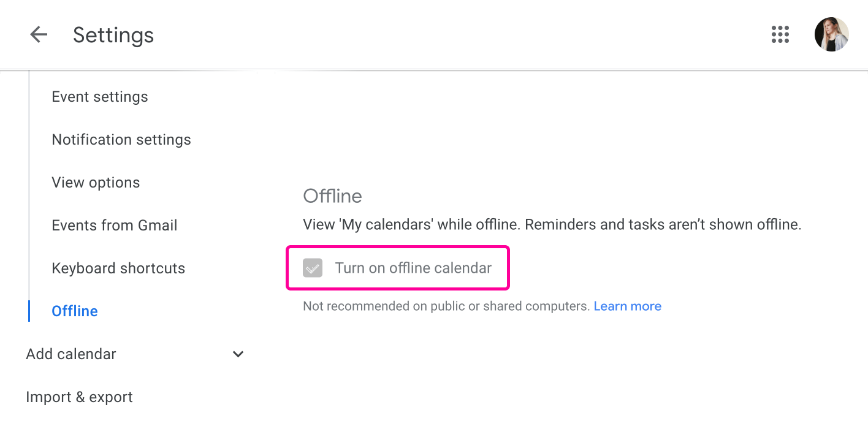Image resolution: width=868 pixels, height=429 pixels.
Task: Select Event settings in the sidebar
Action: [100, 96]
